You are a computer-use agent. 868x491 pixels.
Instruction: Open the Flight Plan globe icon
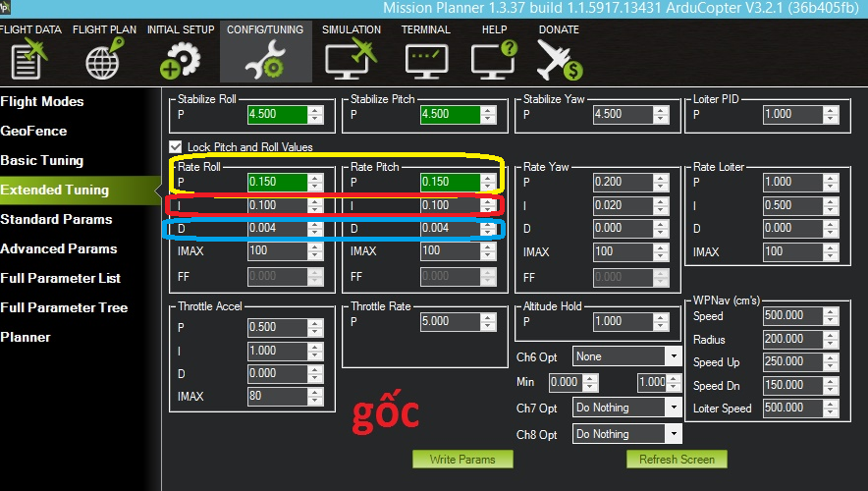pyautogui.click(x=104, y=59)
